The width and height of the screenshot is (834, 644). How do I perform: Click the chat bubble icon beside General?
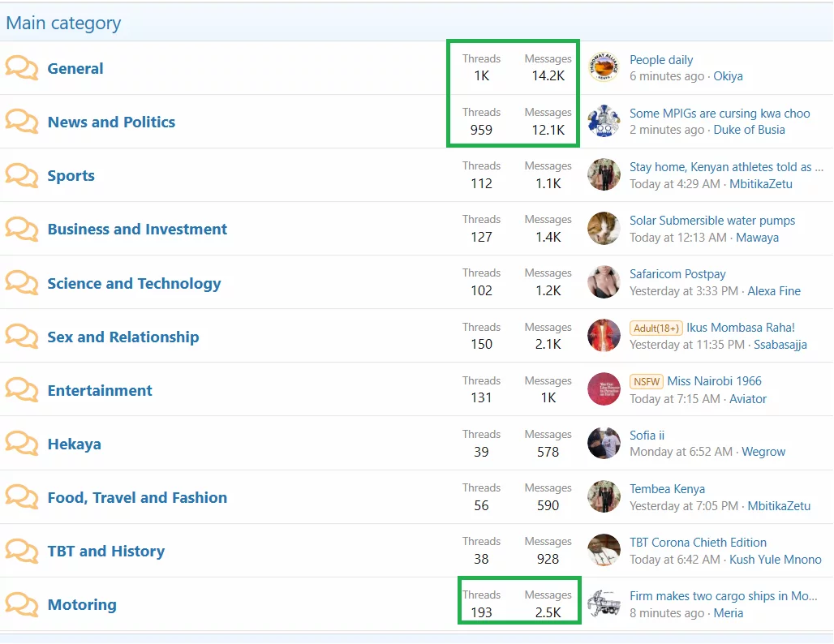[22, 68]
